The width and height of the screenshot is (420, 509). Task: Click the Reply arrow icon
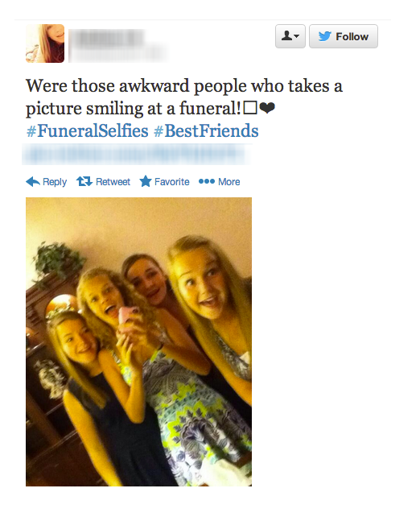coord(33,181)
